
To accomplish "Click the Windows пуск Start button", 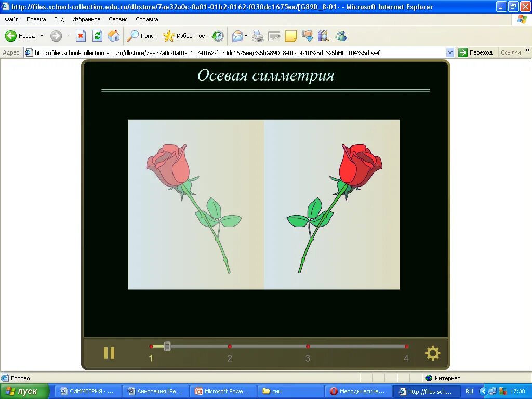I will pos(24,392).
